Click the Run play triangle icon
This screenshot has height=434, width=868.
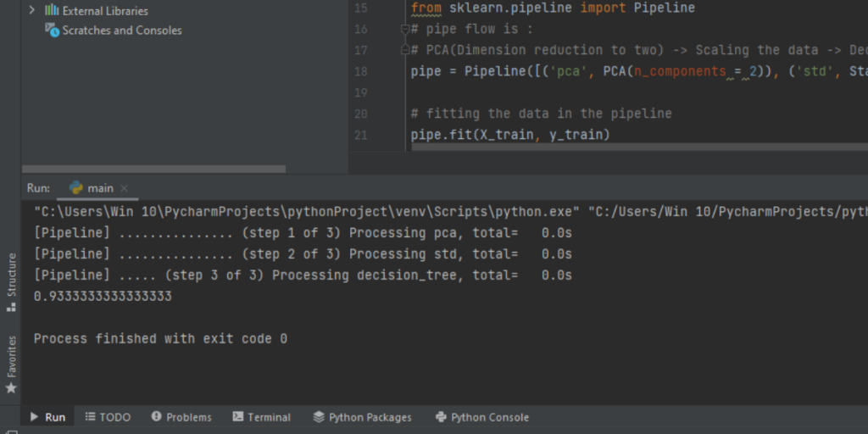coord(34,417)
